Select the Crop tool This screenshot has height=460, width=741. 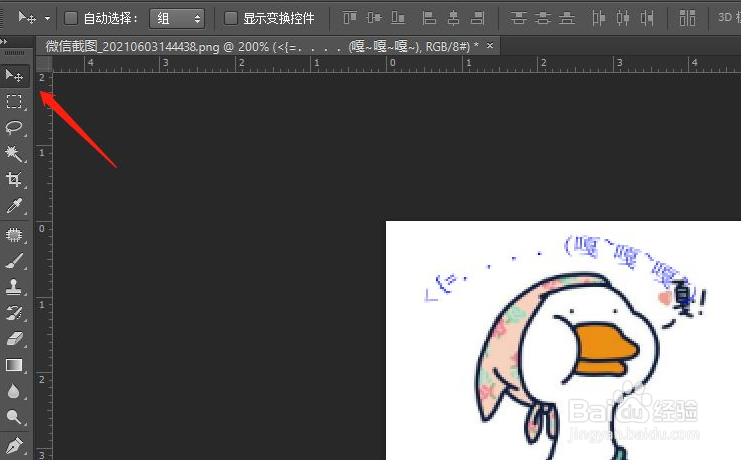pos(14,180)
